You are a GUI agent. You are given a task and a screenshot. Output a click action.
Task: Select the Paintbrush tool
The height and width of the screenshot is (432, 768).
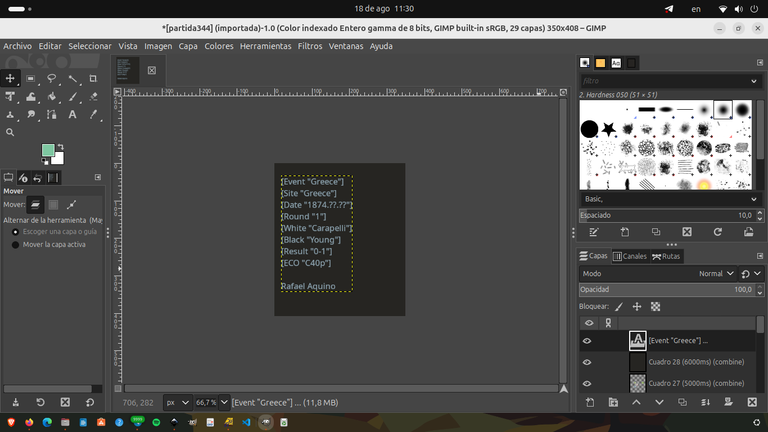click(72, 96)
